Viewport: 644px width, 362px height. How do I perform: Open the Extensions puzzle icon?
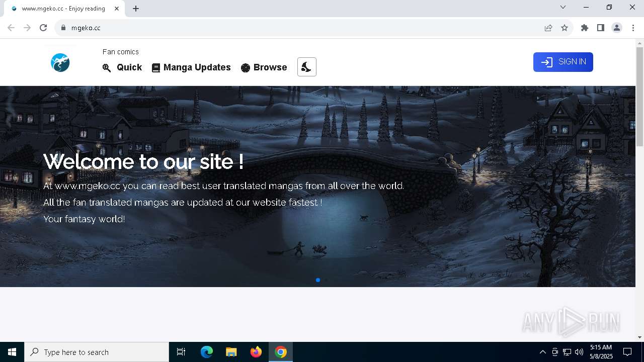(x=585, y=28)
